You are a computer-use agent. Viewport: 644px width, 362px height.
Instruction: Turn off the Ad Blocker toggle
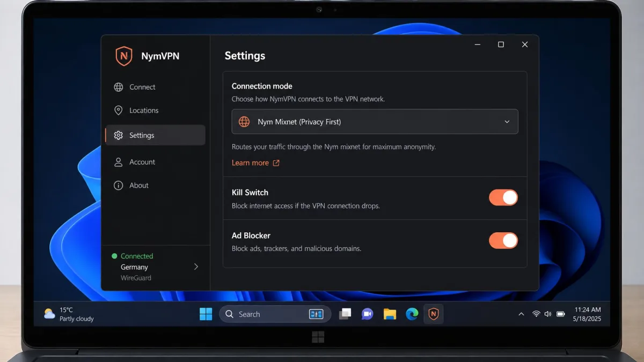click(503, 240)
